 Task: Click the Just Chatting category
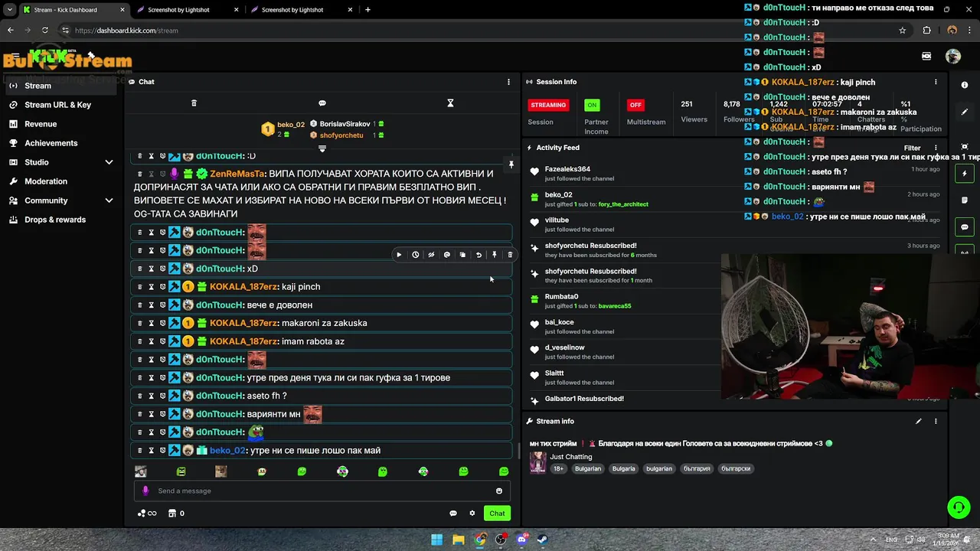[570, 457]
